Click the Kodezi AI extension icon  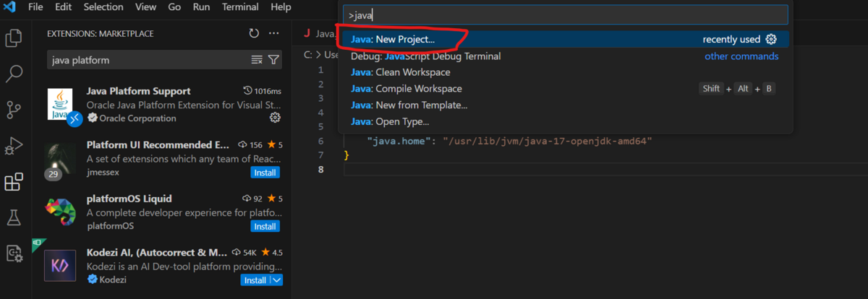coord(61,266)
